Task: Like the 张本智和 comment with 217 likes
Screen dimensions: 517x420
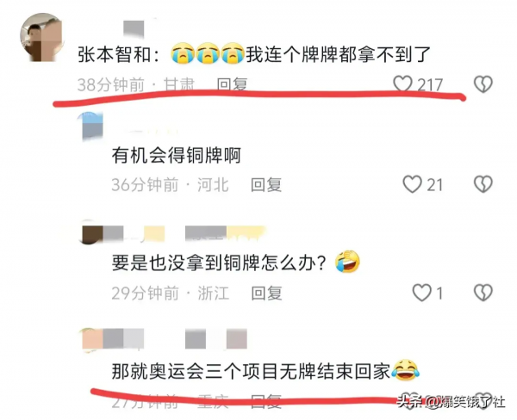Action: (x=402, y=84)
